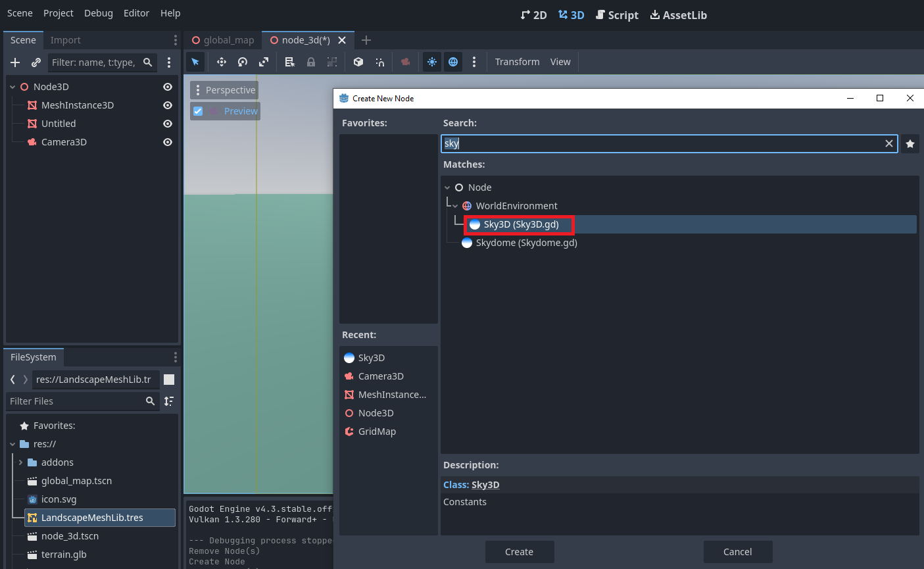This screenshot has width=924, height=569.
Task: Toggle the use snap magnet icon
Action: 379,62
